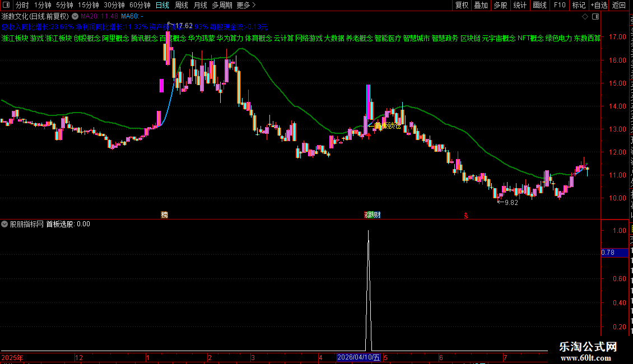Click the 首板选股: 0.00 indicator label
Screen dimensions: 633x364
click(x=68, y=224)
